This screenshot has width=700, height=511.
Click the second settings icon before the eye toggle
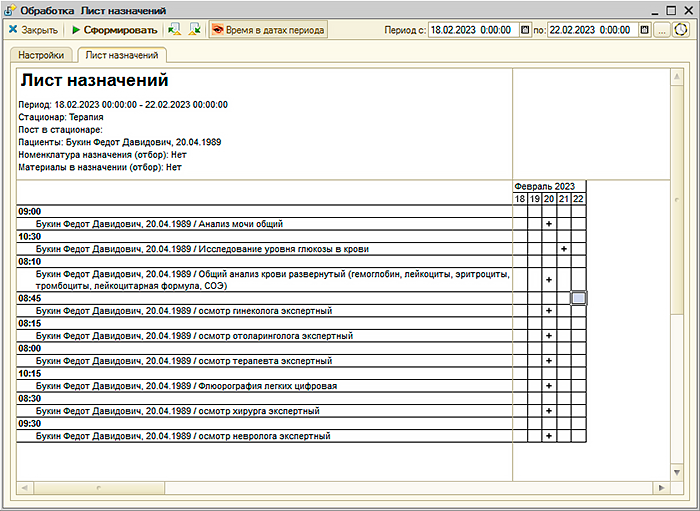pyautogui.click(x=194, y=30)
